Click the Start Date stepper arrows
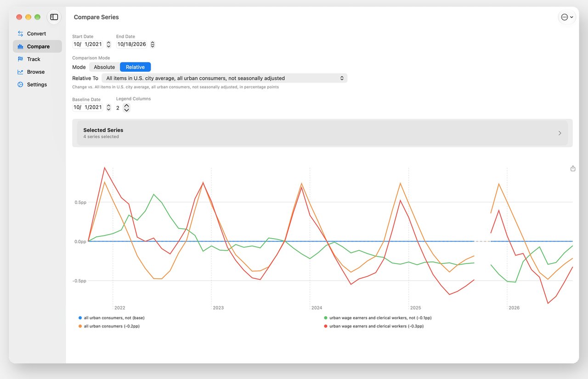The width and height of the screenshot is (588, 379). [x=108, y=44]
